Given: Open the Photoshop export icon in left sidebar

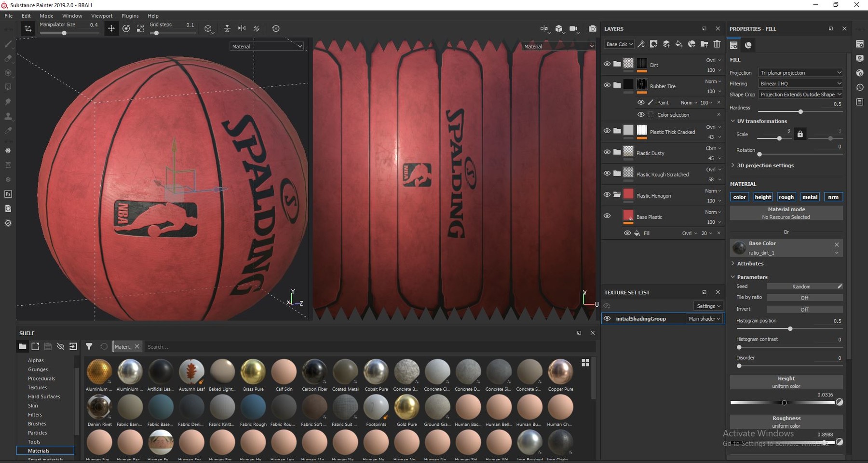Looking at the screenshot, I should point(8,194).
